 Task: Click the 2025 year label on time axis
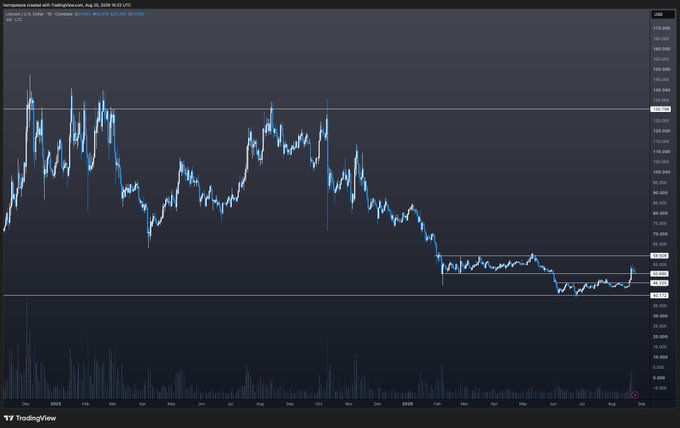coord(56,404)
